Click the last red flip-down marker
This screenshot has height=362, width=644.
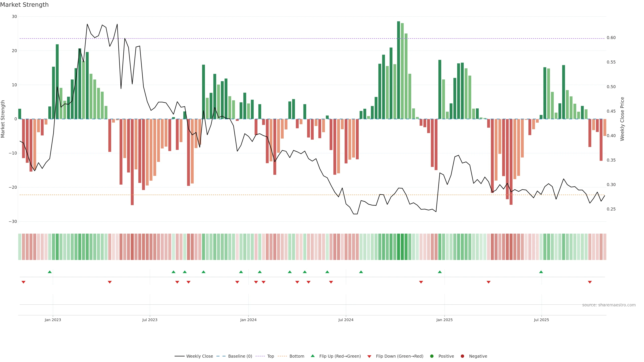(590, 282)
